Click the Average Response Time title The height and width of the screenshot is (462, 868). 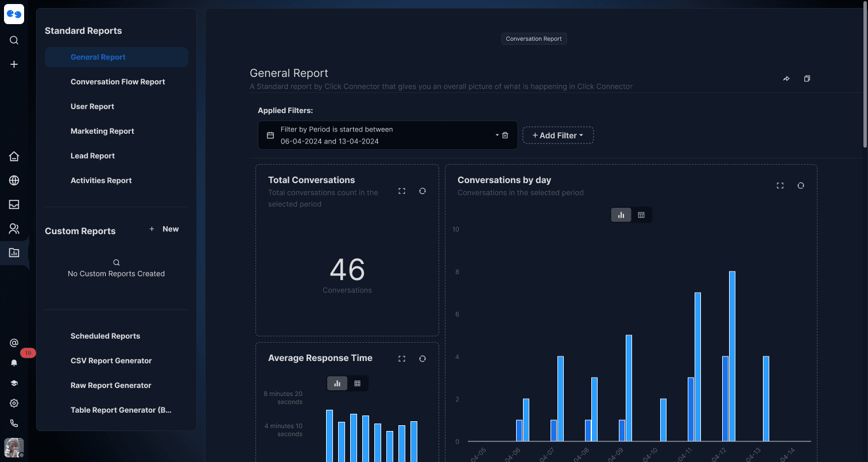[x=320, y=358]
